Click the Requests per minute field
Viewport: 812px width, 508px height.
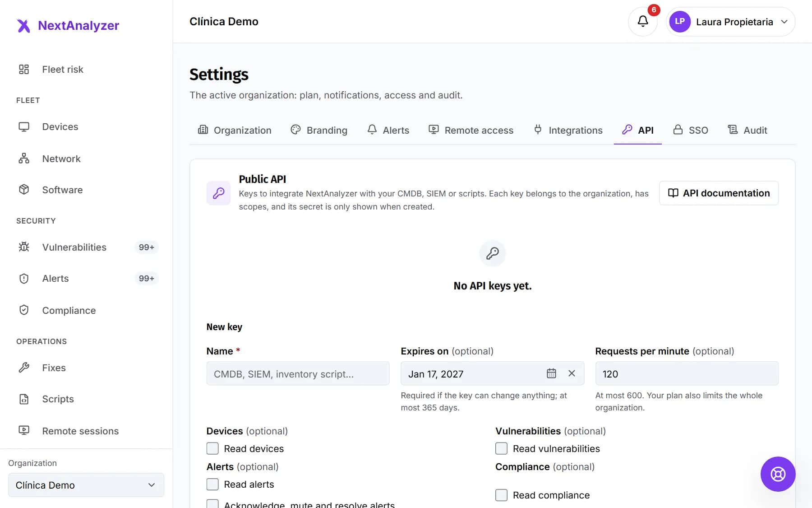coord(687,373)
